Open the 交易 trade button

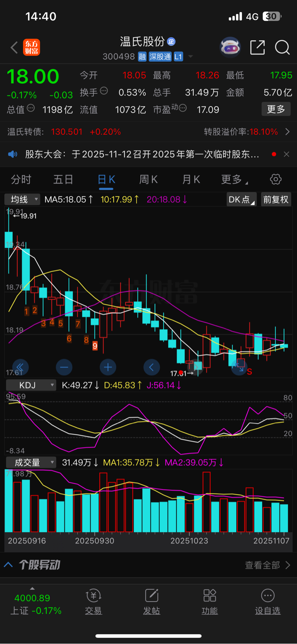tap(93, 602)
